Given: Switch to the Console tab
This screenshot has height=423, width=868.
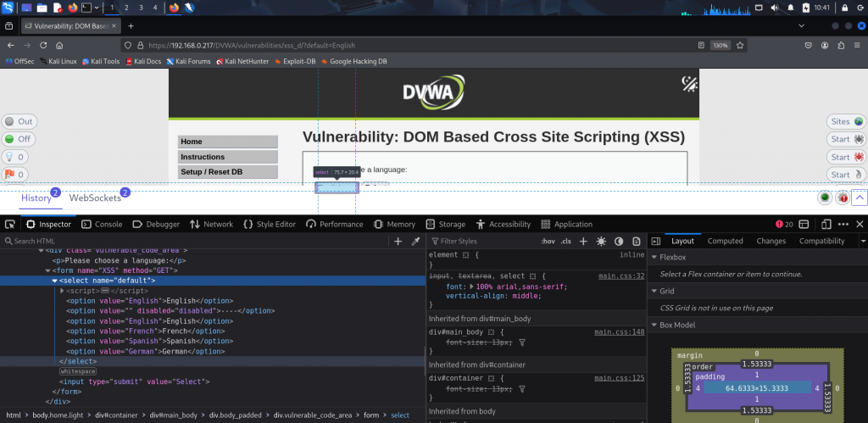Looking at the screenshot, I should point(102,225).
